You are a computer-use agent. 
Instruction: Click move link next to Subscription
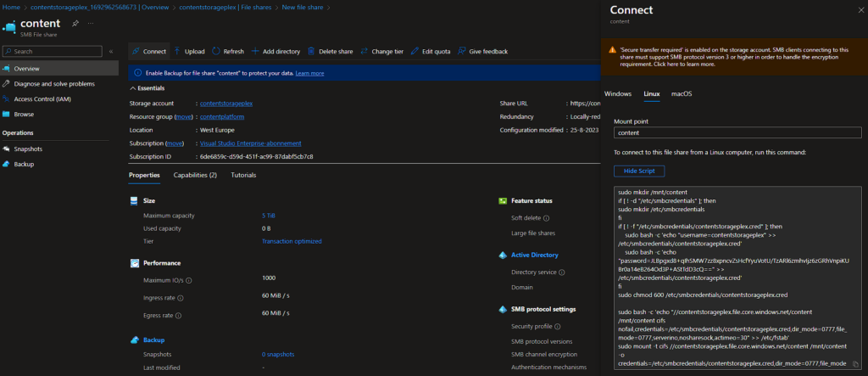[x=175, y=143]
